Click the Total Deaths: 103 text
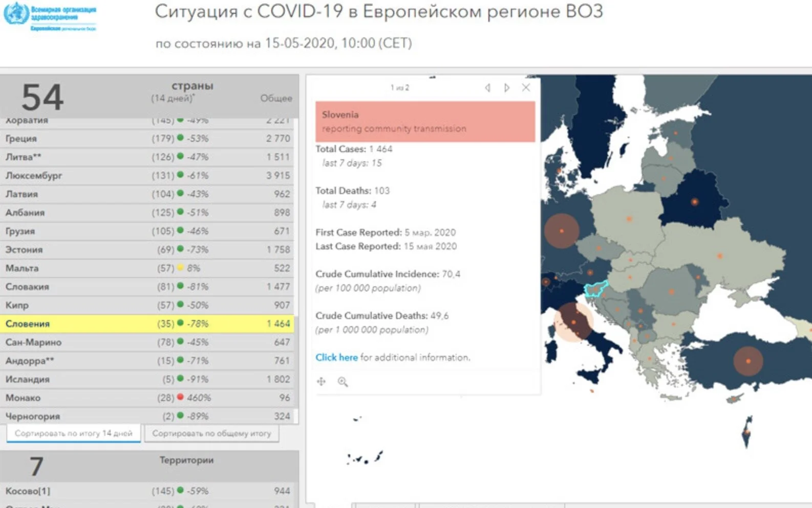The height and width of the screenshot is (508, 812). point(352,190)
